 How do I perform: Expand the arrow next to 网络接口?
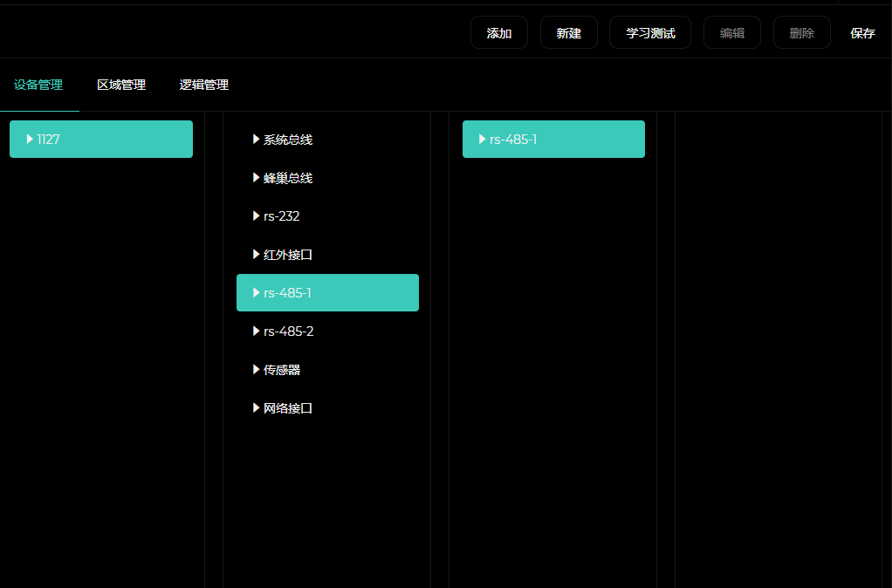(257, 408)
